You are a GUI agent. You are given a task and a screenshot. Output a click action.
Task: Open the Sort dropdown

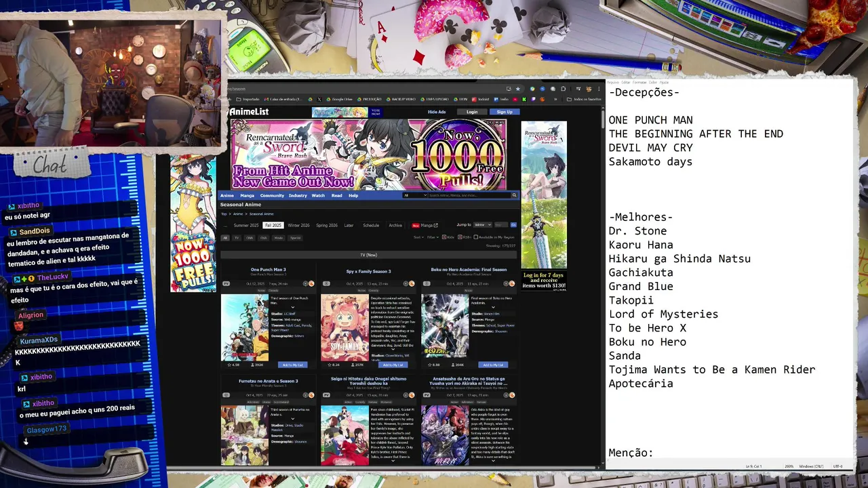pyautogui.click(x=418, y=237)
